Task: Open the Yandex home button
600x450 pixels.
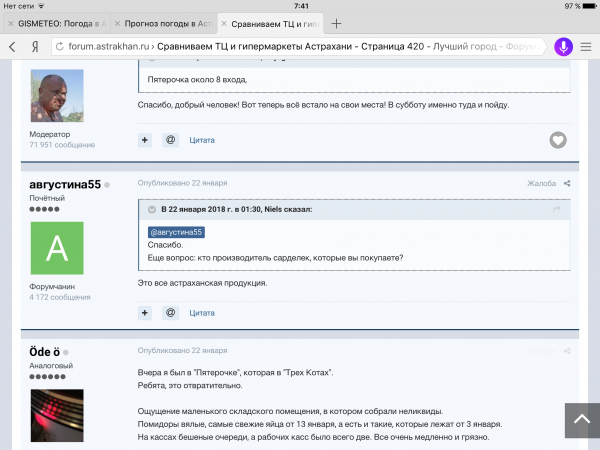Action: (35, 47)
